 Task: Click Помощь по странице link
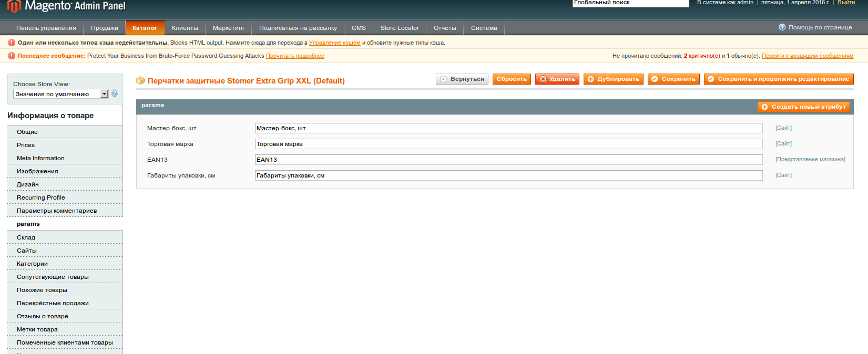(820, 27)
